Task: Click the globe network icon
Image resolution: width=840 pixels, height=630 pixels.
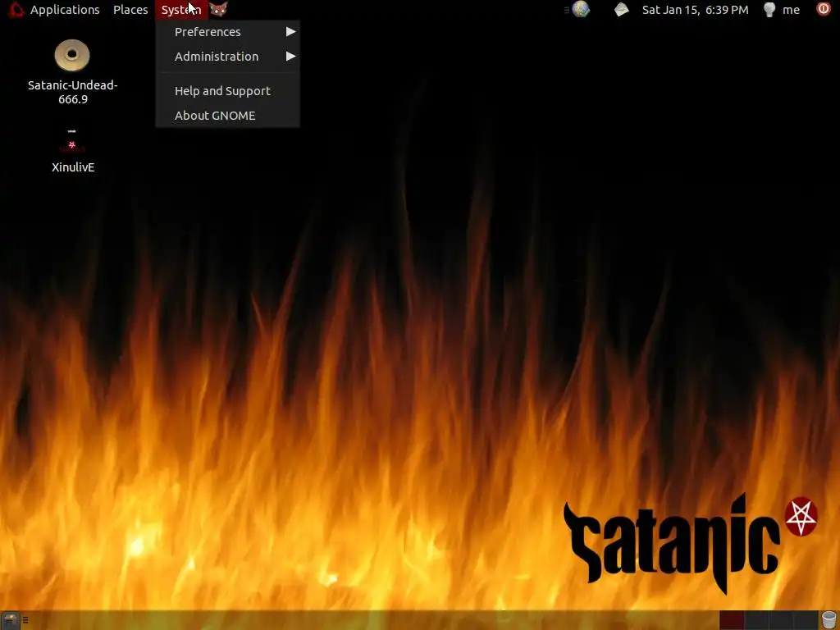Action: tap(581, 9)
